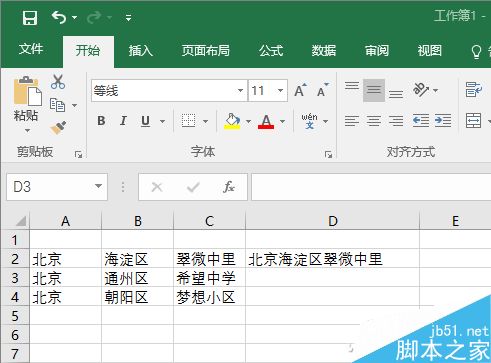Toggle wrap text icon
491x363 pixels.
[x=474, y=90]
